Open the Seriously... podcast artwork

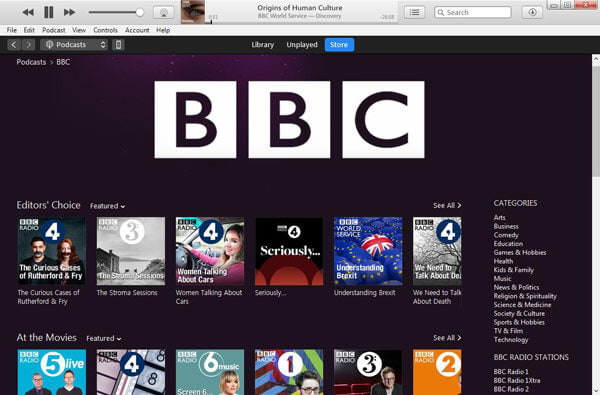coord(289,251)
